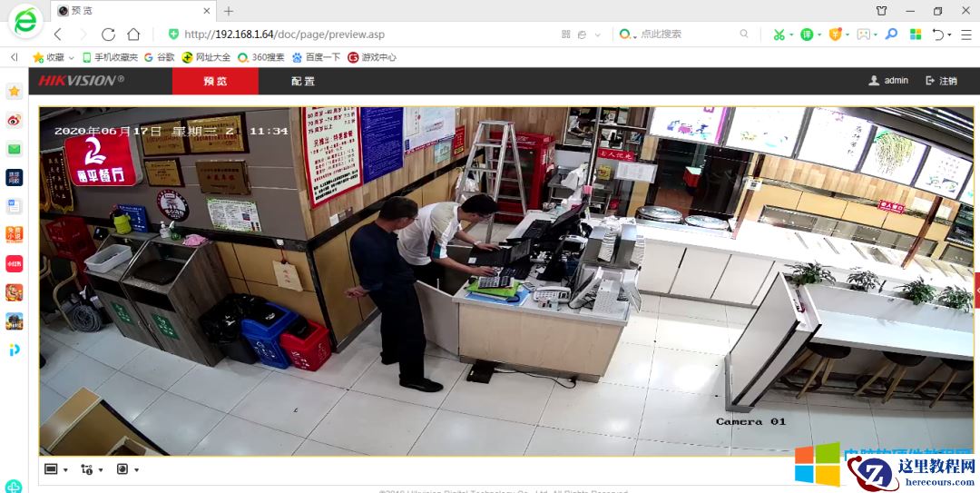Expand the wallet shield dropdown arrow
The image size is (980, 493).
point(848,35)
